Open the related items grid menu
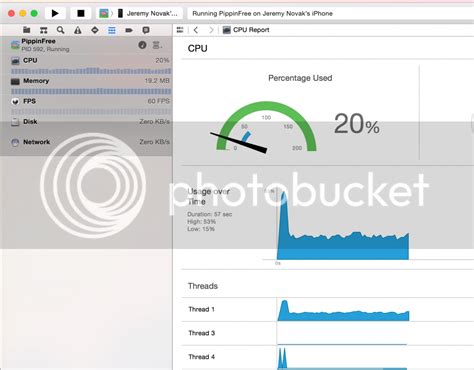 click(180, 30)
